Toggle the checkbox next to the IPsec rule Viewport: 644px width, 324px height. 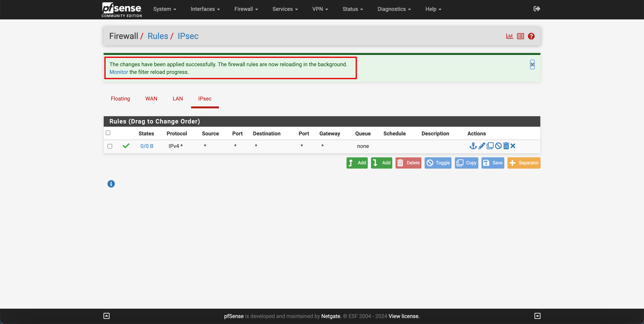coord(110,146)
